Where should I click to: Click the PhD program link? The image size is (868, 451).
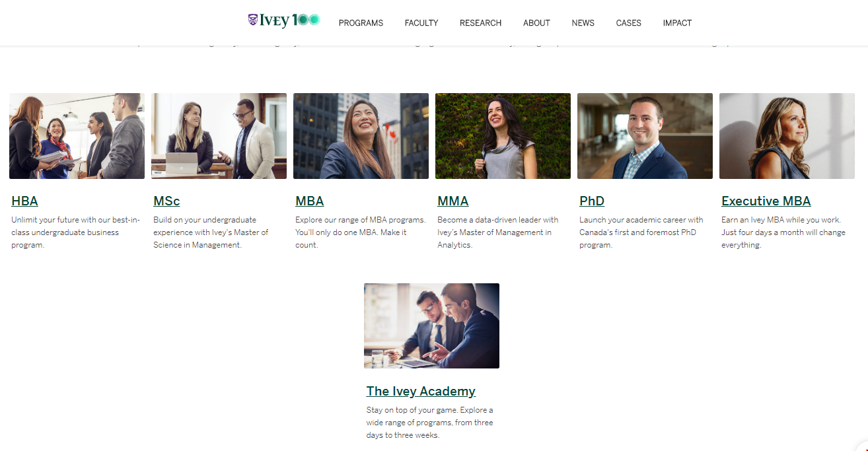click(x=592, y=201)
